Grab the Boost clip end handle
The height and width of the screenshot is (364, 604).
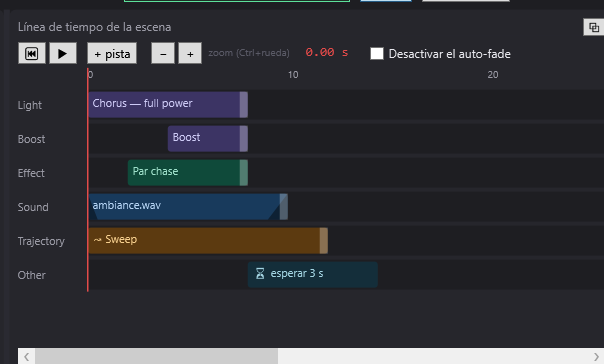(x=243, y=138)
